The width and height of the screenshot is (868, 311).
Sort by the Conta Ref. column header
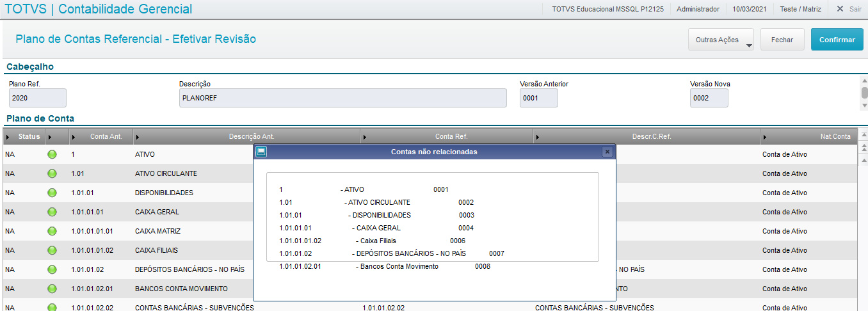coord(446,136)
